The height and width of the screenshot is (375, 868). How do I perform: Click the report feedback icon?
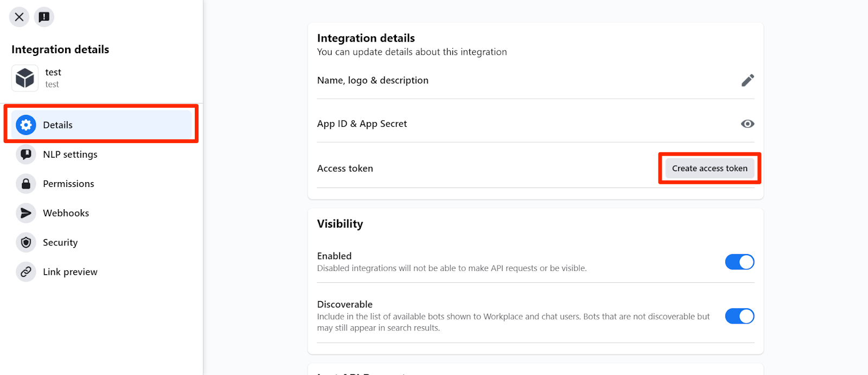(x=44, y=17)
